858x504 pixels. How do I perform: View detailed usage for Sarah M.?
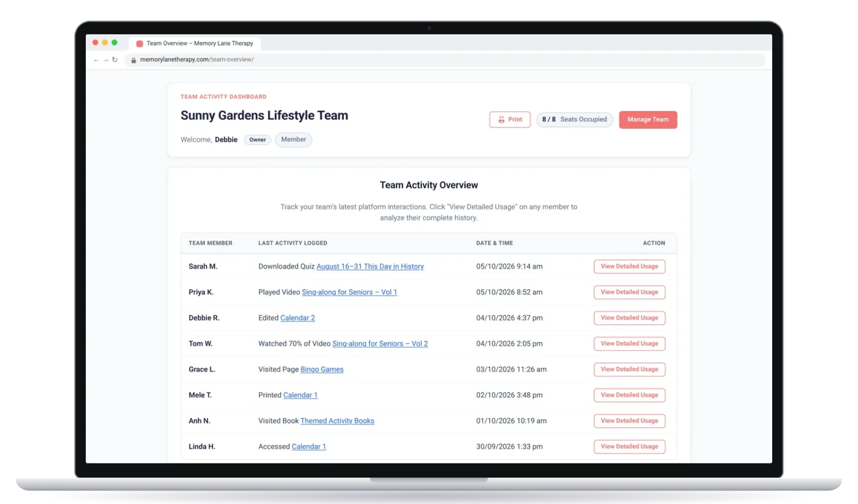[629, 267]
